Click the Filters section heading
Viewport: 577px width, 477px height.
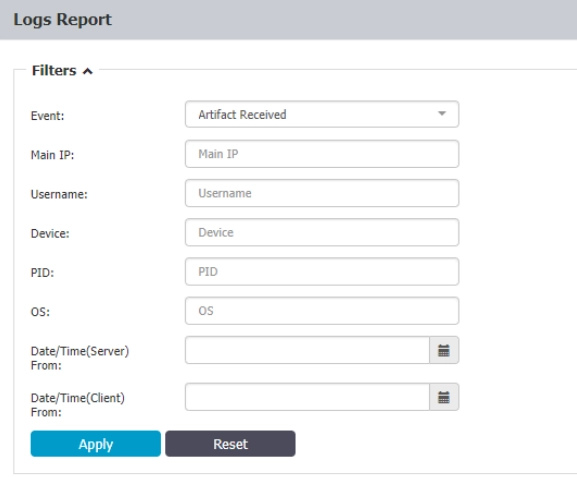[x=54, y=70]
